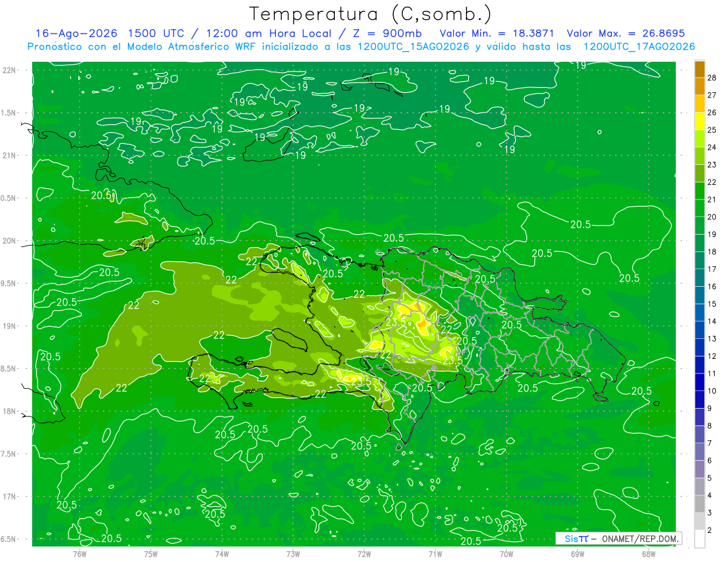Click the color legend number 24

712,147
